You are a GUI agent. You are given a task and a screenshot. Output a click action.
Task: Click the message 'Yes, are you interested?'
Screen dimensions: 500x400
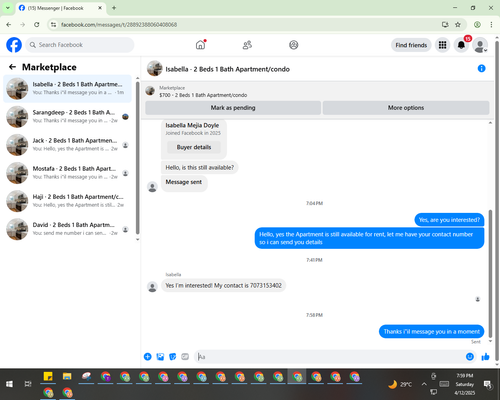[449, 220]
